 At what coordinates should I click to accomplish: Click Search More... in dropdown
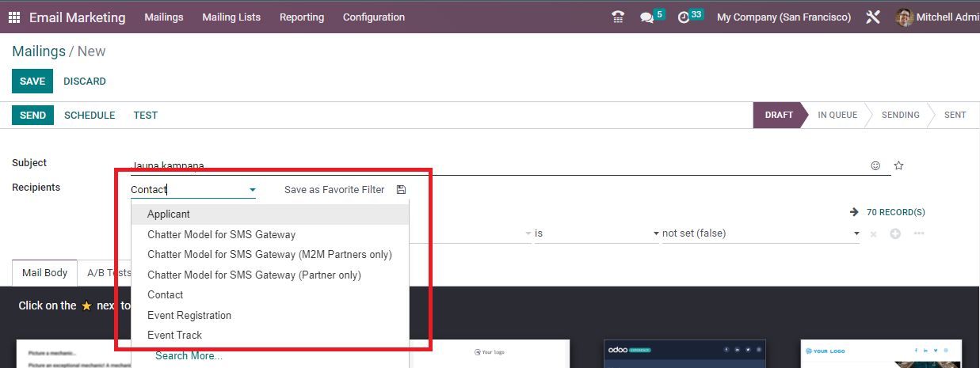tap(189, 356)
